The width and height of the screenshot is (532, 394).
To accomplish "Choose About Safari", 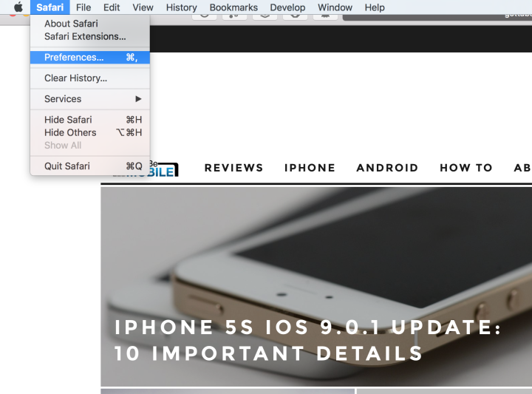I will [90, 24].
